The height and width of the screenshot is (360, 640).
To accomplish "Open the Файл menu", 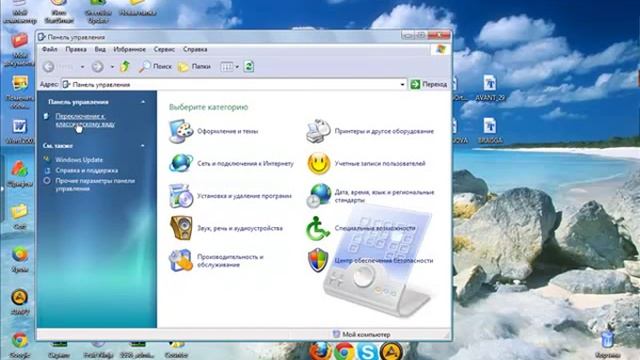I will tap(50, 49).
